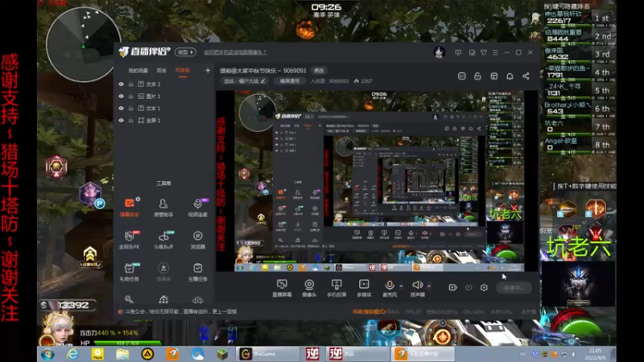Open the 房管助手 tool
The image size is (644, 362).
(163, 208)
